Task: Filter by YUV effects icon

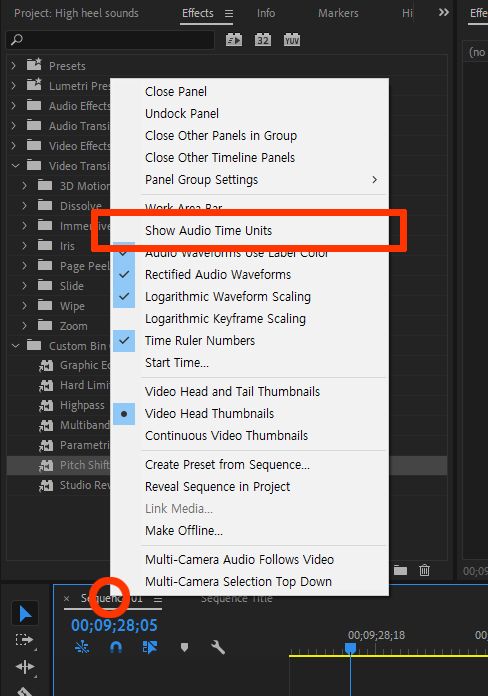Action: click(292, 40)
